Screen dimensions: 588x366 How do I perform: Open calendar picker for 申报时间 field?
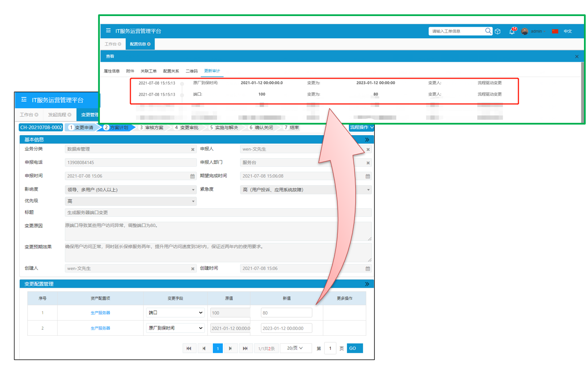click(x=192, y=176)
